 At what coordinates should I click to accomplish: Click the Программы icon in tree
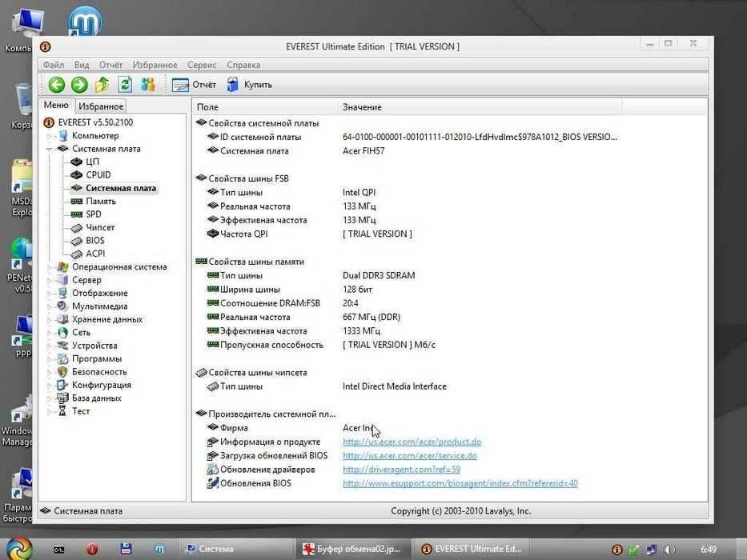coord(62,358)
